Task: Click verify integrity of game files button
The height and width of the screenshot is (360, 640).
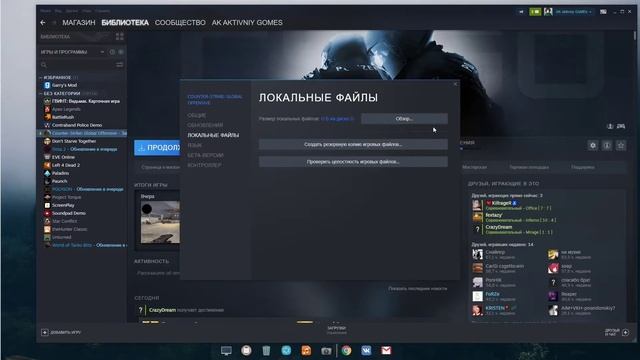Action: coord(353,162)
